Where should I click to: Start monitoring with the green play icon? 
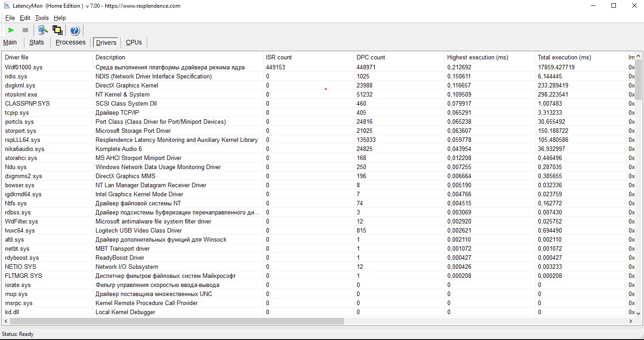(x=11, y=30)
